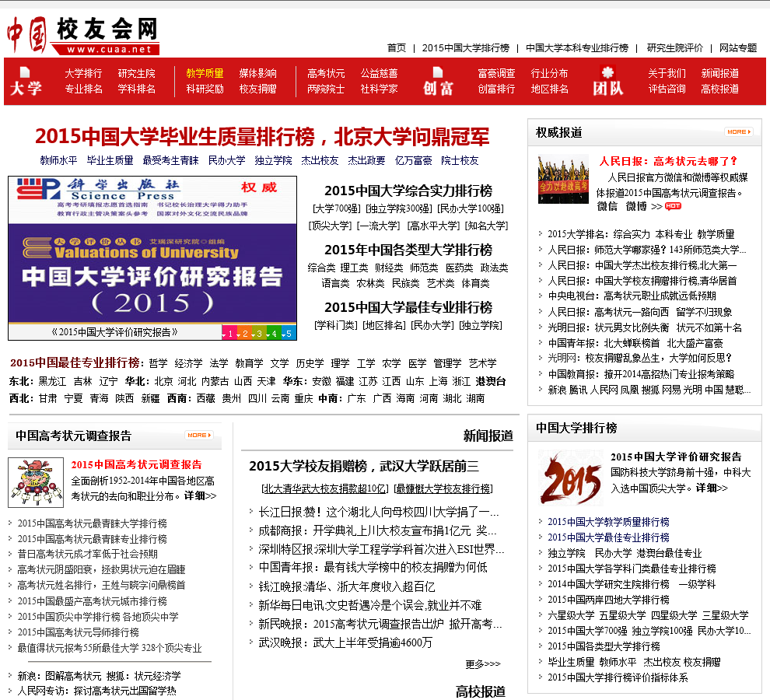The height and width of the screenshot is (700, 770).
Task: Click [学科门类] link
Action: tap(336, 325)
